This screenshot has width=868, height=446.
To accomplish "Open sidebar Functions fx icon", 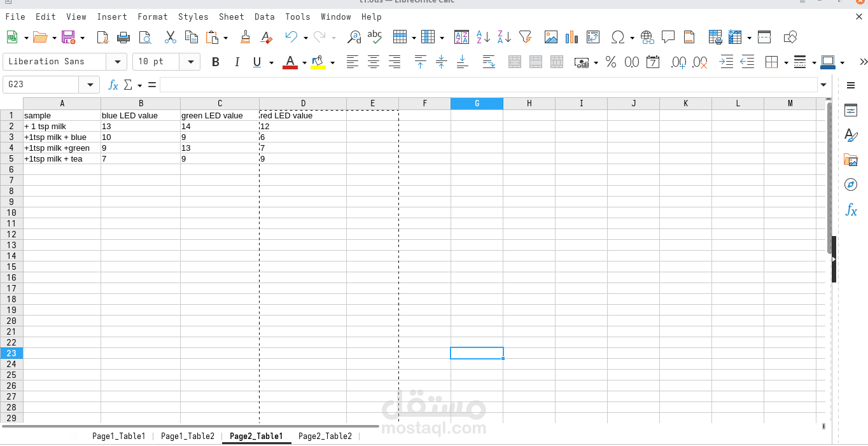I will pyautogui.click(x=851, y=210).
